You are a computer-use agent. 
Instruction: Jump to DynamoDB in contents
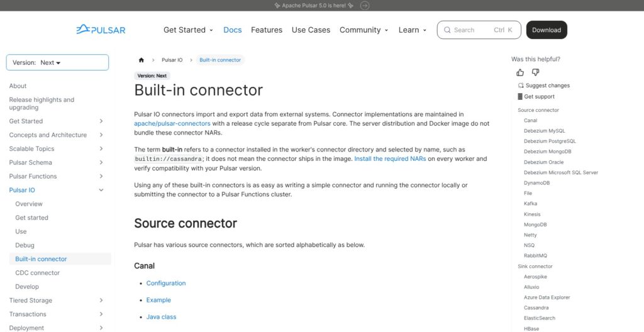point(536,183)
